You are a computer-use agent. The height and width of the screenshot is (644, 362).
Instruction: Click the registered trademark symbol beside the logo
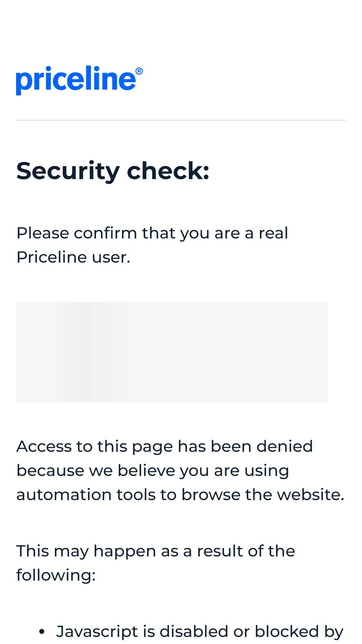point(139,71)
